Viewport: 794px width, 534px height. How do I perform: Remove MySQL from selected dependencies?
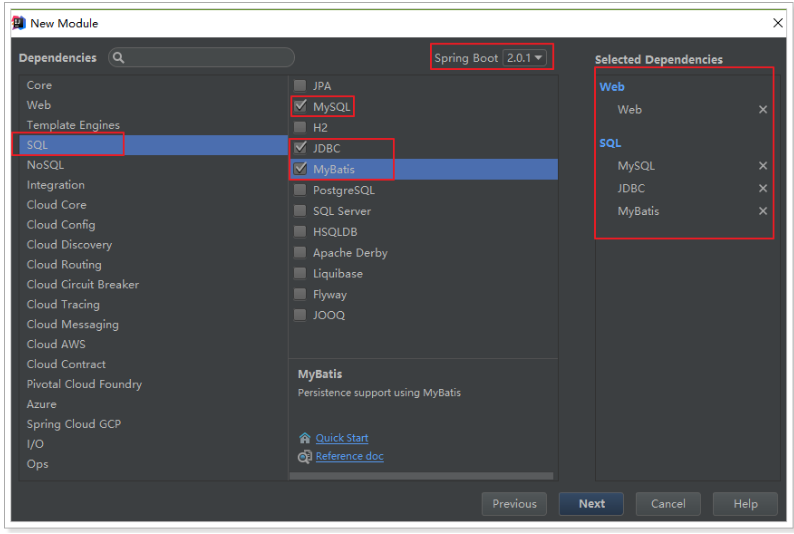[x=763, y=166]
